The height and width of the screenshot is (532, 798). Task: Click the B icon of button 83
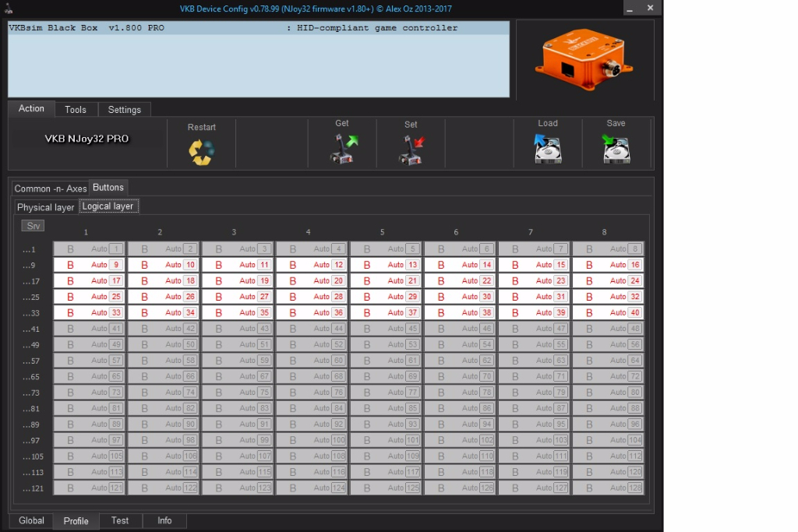coord(219,408)
